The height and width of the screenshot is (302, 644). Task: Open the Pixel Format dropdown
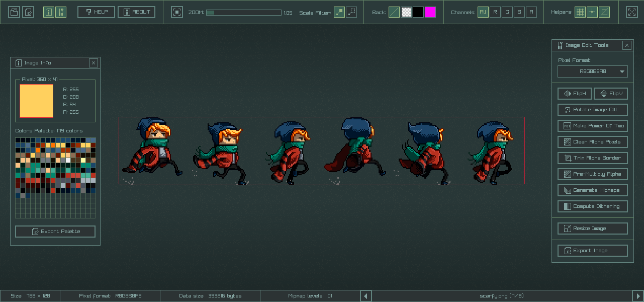(593, 71)
